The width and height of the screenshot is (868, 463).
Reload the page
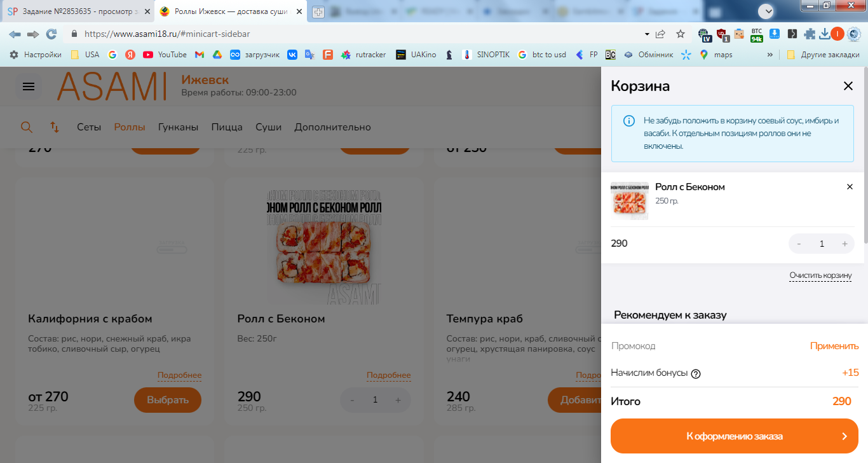point(51,34)
